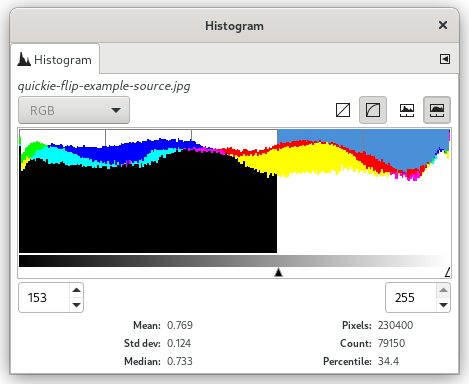Click the disabled up arrow beside 255

pyautogui.click(x=443, y=290)
